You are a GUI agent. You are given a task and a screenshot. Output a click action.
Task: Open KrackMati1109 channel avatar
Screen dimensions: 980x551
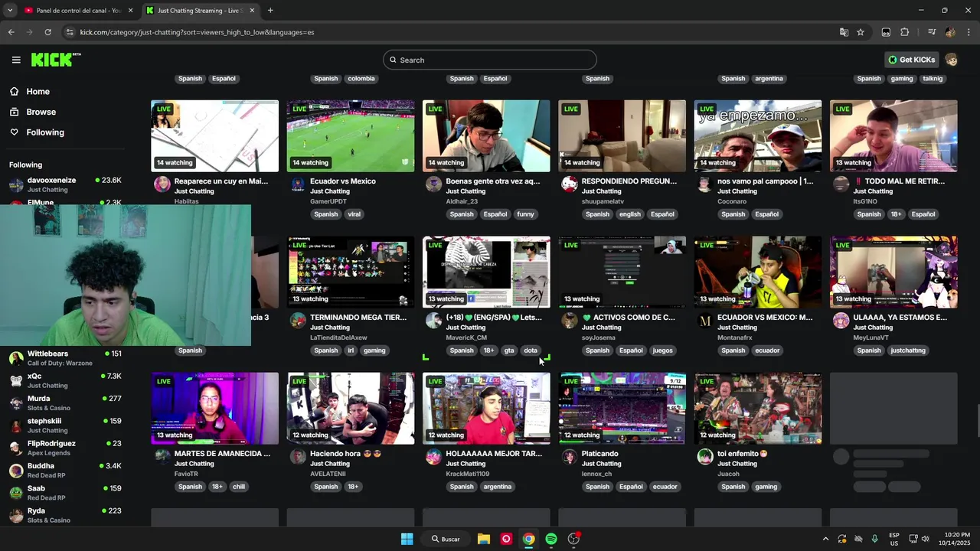coord(433,457)
